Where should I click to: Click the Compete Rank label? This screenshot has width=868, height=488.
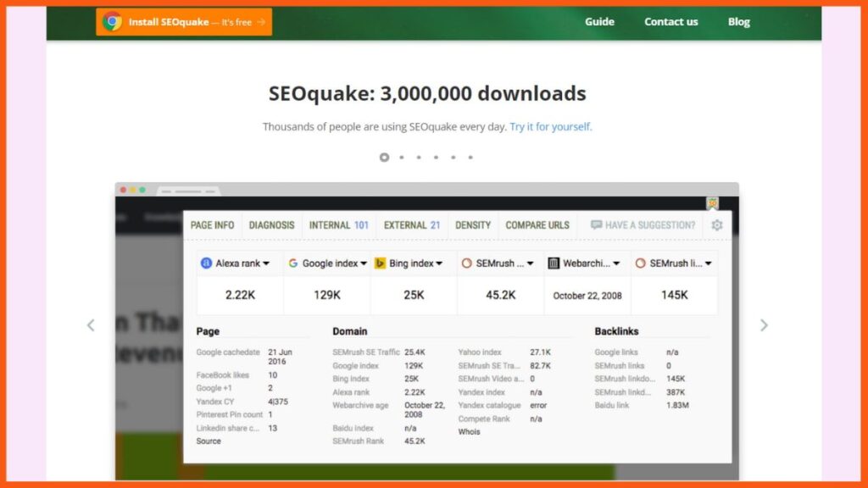(x=484, y=419)
